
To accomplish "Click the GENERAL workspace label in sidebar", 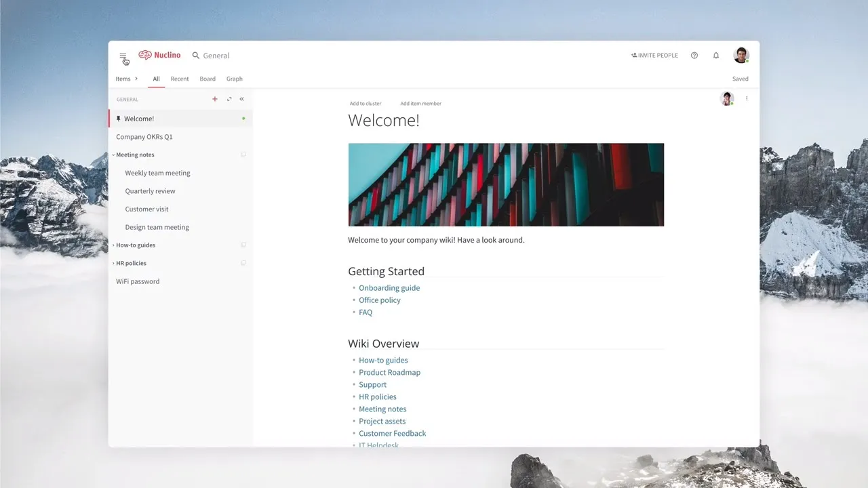I will pos(127,100).
